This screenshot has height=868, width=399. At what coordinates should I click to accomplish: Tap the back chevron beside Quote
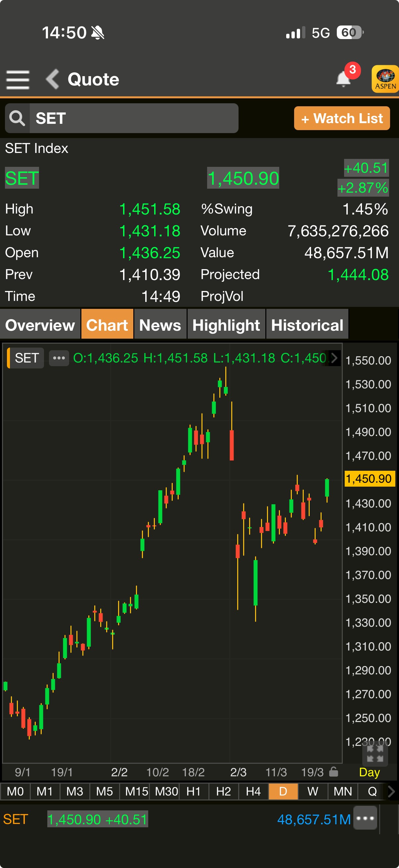tap(53, 79)
